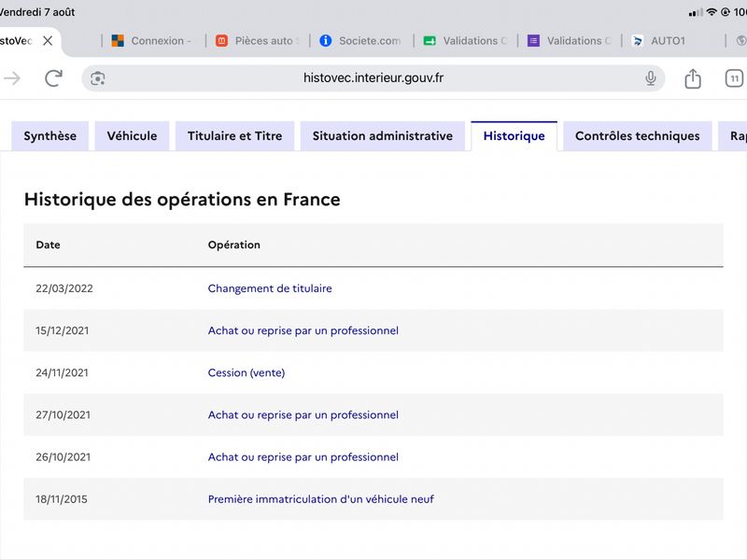Screen dimensions: 747x560
Task: Click the date 27/10/2021
Action: pos(63,414)
